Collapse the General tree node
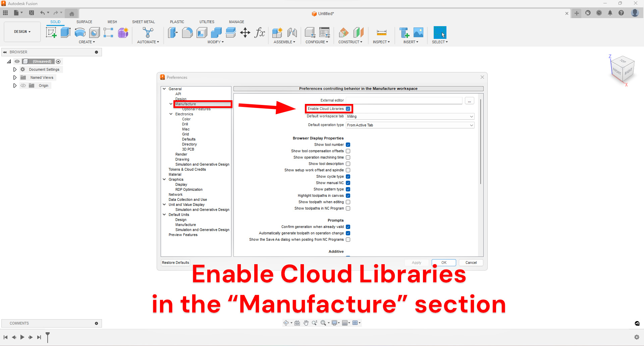644x346 pixels. [x=164, y=89]
